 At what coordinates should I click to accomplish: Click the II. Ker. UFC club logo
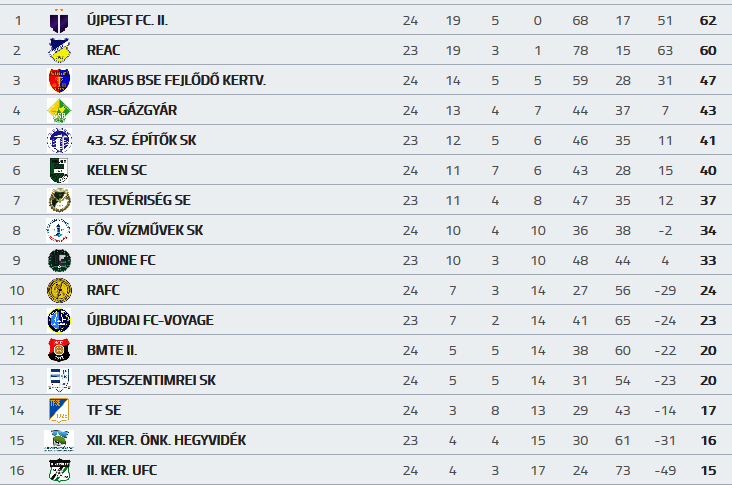59,470
